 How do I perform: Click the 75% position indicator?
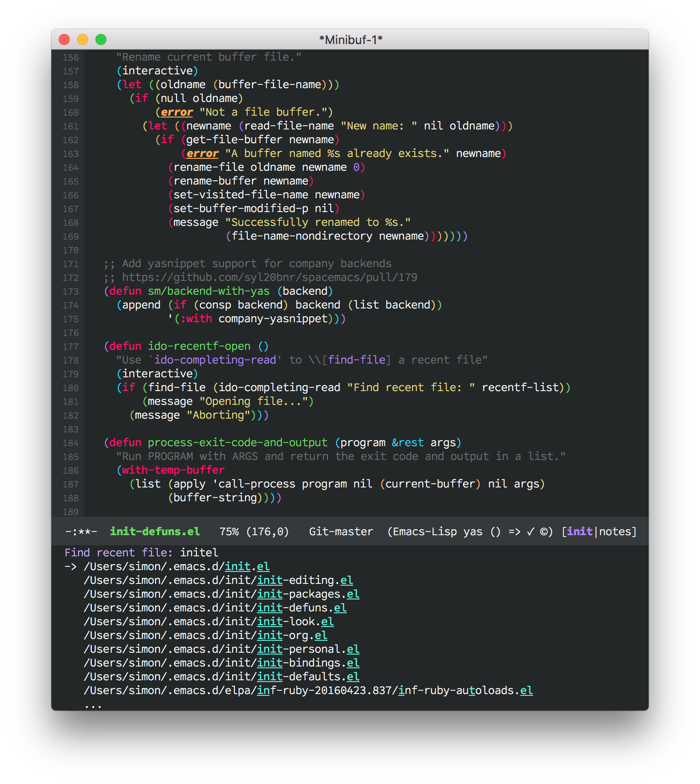point(229,532)
